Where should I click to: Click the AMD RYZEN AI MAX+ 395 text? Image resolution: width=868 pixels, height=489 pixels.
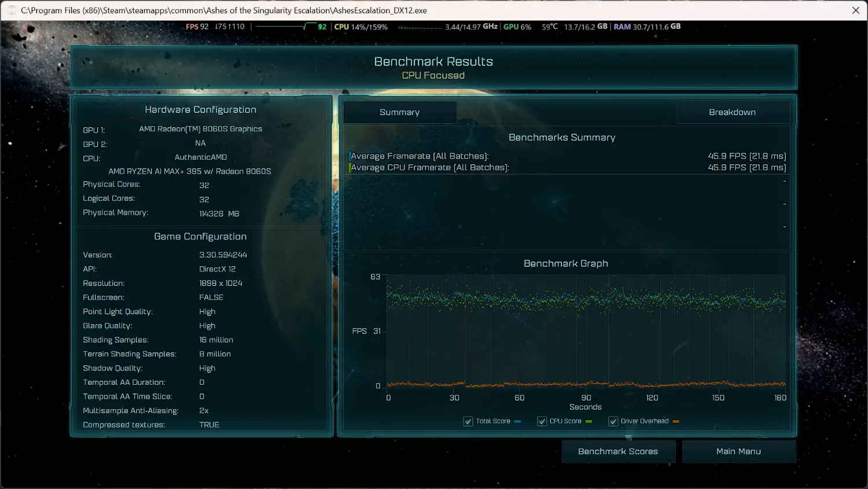pos(190,171)
